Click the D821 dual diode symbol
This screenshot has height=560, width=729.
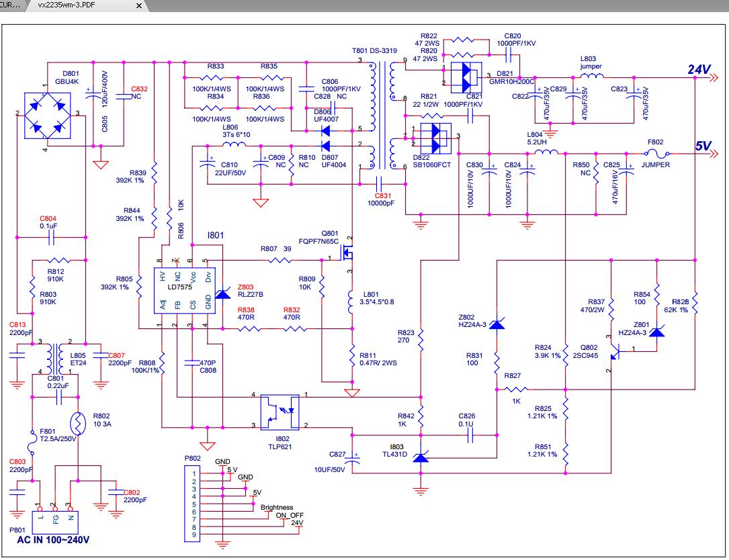coord(466,77)
